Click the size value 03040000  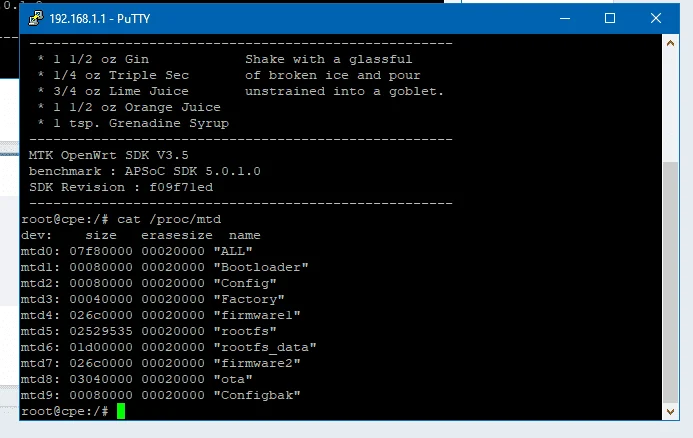coord(101,379)
